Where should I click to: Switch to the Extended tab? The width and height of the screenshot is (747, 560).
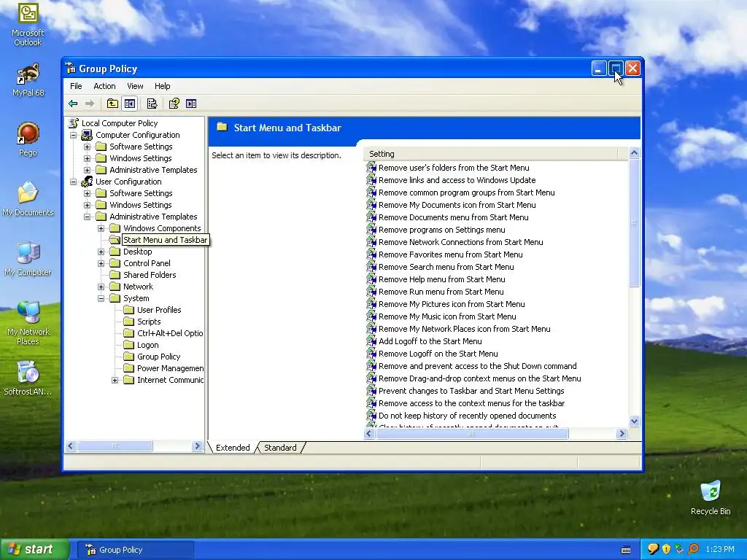click(x=233, y=448)
